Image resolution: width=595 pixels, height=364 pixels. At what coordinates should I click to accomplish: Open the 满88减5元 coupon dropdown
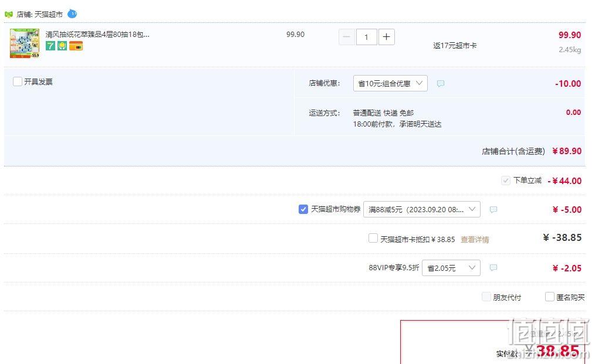click(x=421, y=209)
